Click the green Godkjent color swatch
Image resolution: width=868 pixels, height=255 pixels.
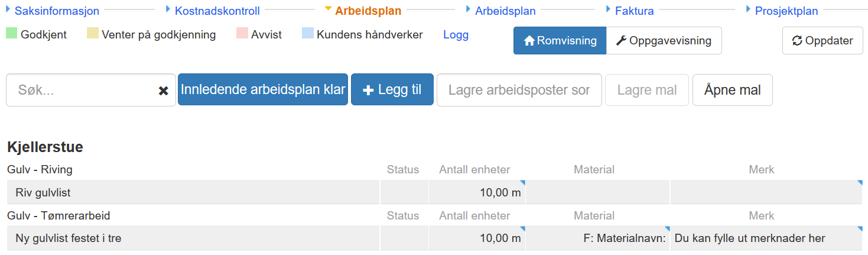[11, 34]
